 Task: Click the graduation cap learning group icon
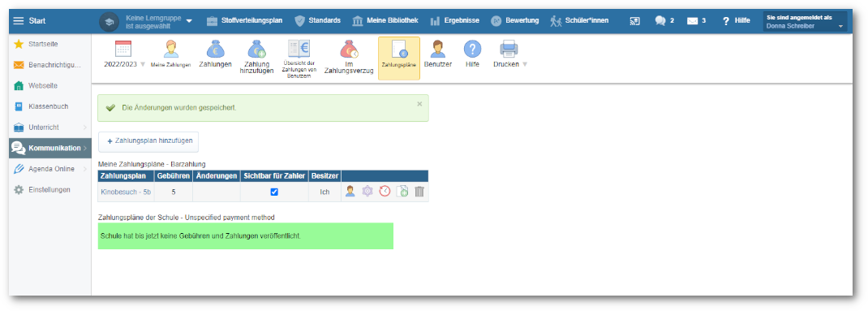point(109,22)
